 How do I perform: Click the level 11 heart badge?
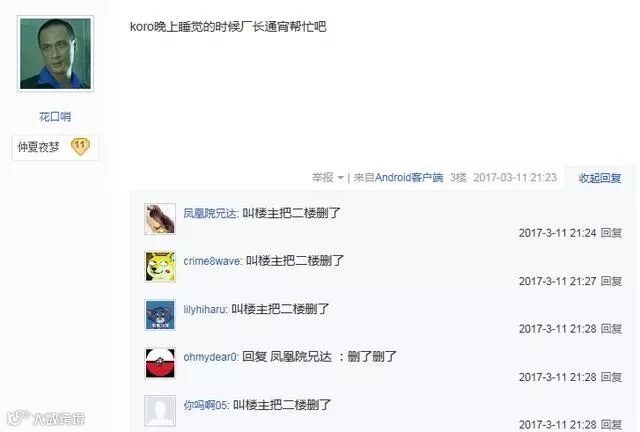pos(80,147)
